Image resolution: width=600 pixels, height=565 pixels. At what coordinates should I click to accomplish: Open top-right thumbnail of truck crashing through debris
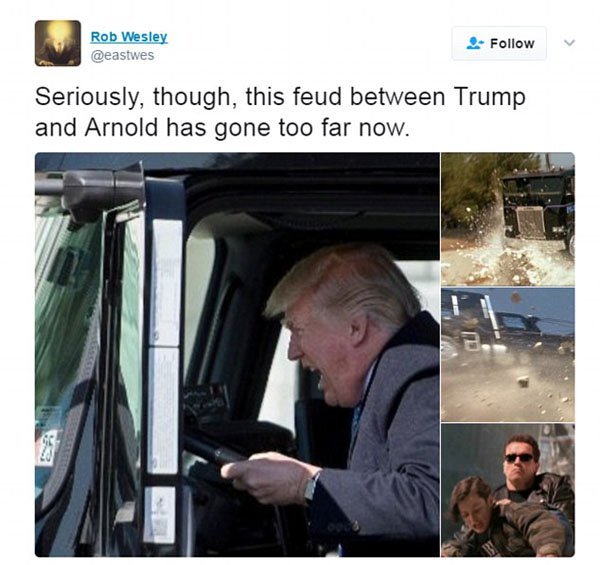coord(508,219)
